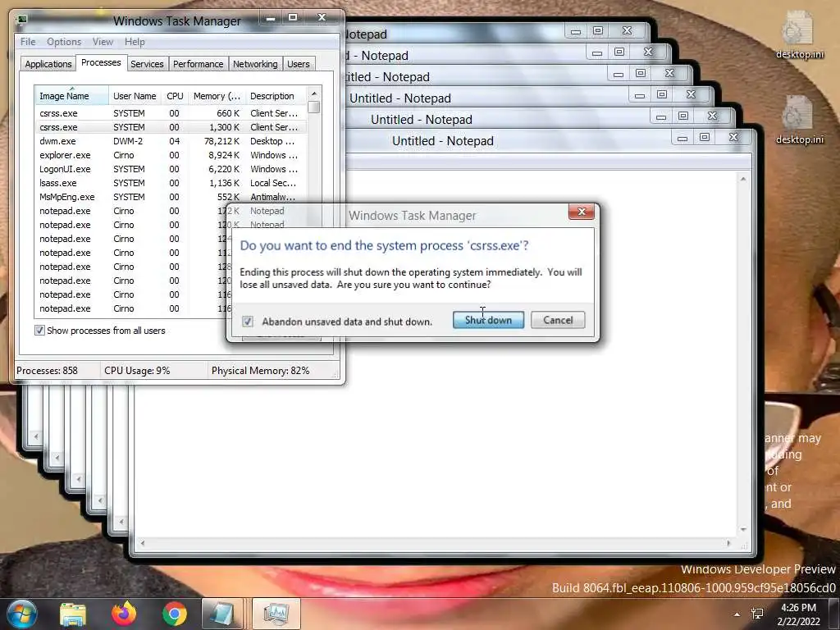Switch to the Processes tab

click(x=101, y=62)
